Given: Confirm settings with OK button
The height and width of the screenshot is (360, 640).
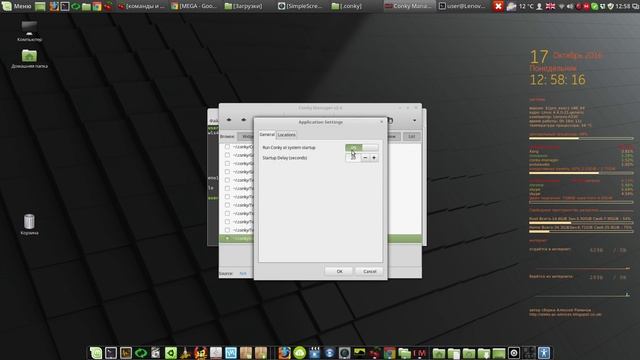Looking at the screenshot, I should (x=339, y=271).
